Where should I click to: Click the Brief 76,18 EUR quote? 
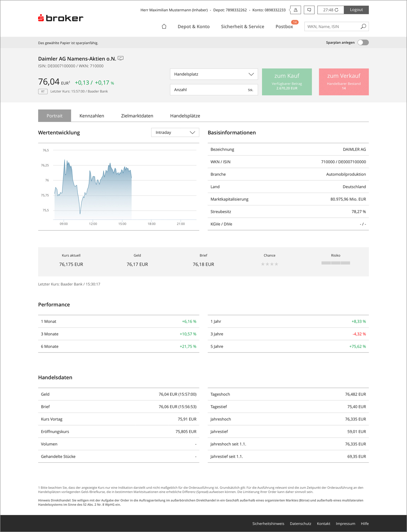[x=203, y=264]
